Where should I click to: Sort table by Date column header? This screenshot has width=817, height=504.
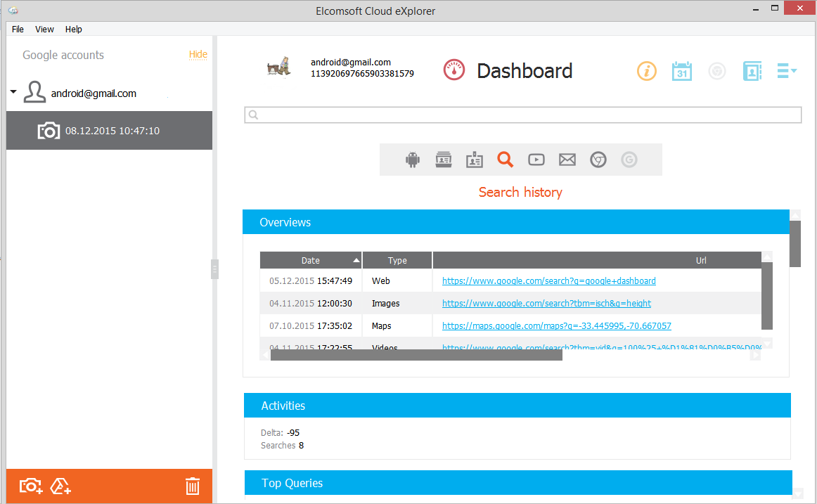(x=311, y=260)
